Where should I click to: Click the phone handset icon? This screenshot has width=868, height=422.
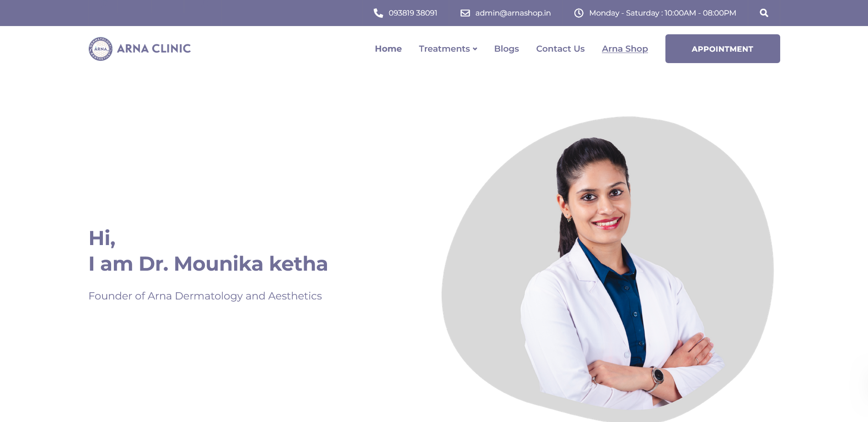click(x=378, y=13)
